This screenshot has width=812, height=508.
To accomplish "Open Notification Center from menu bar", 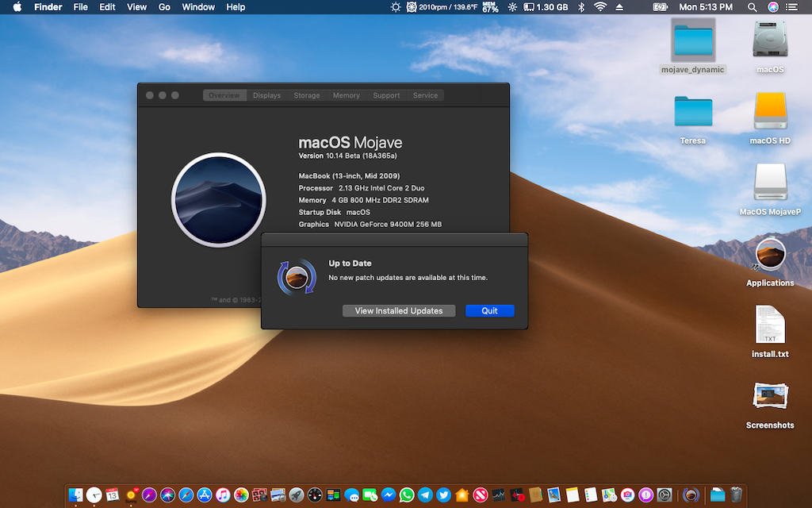I will 792,6.
